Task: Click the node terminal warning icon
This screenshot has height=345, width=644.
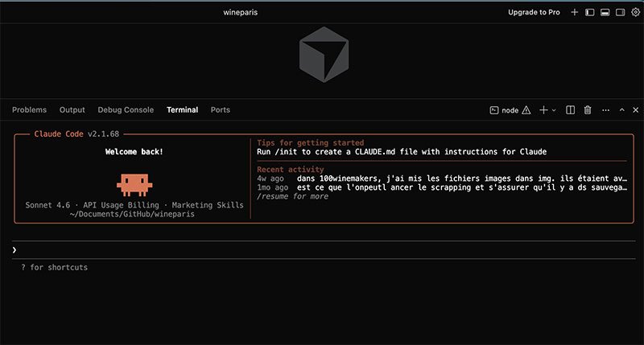Action: (526, 110)
